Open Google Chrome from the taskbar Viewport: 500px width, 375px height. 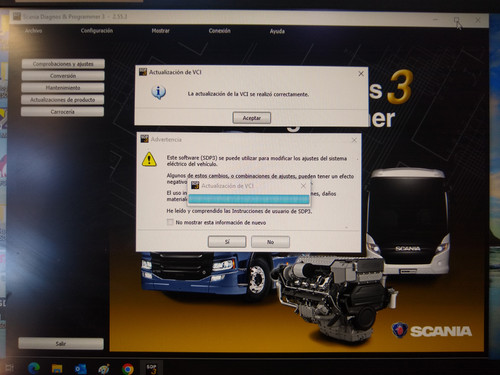point(127,369)
